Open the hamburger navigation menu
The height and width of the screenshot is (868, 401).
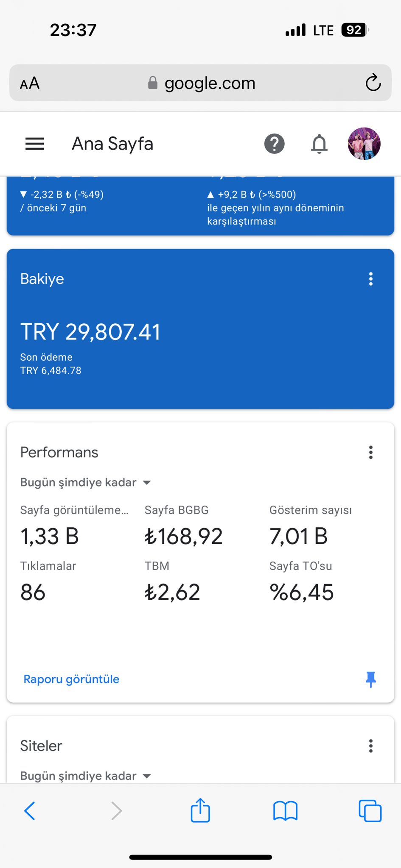[x=35, y=144]
